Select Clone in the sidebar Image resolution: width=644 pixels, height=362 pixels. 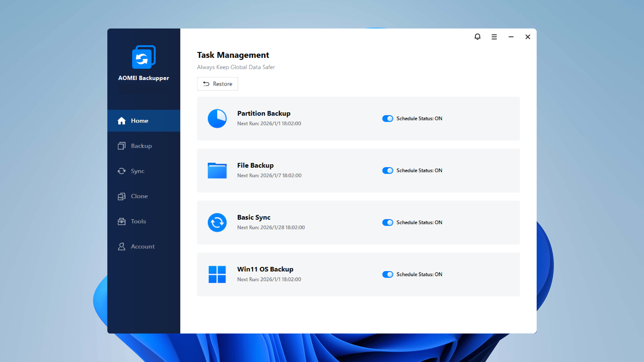pyautogui.click(x=139, y=196)
